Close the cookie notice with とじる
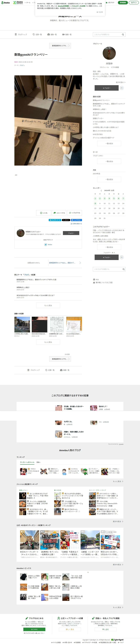 (x=100, y=12)
